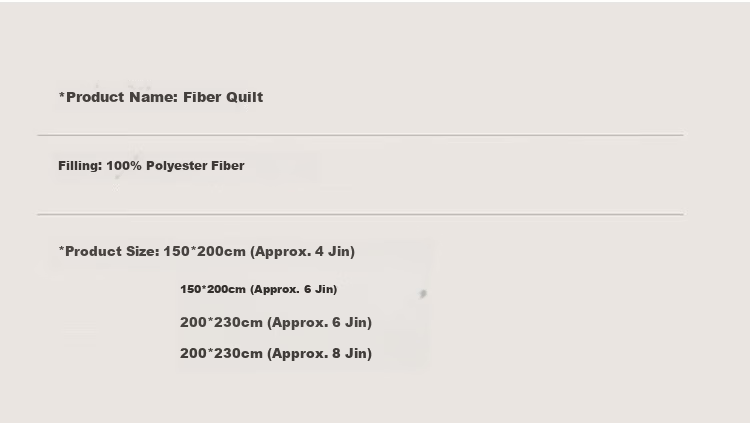Click the divider line below the Filling row
This screenshot has height=423, width=750.
click(361, 214)
